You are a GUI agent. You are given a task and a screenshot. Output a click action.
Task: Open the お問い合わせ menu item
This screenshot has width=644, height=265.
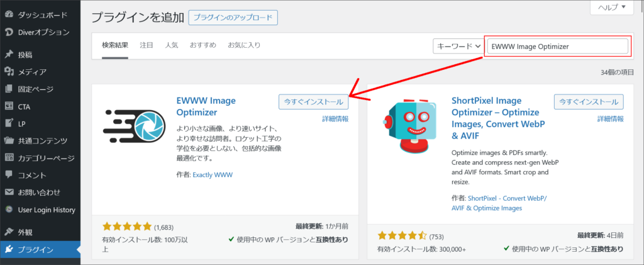(40, 192)
